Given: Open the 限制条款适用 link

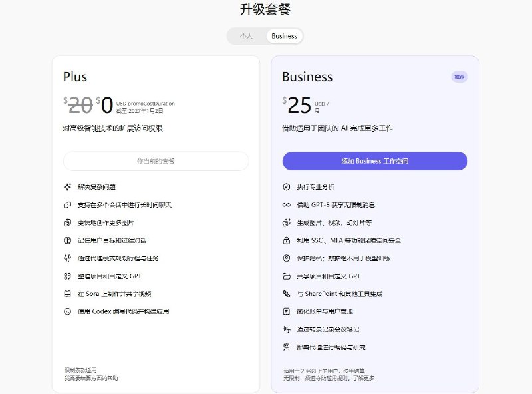Looking at the screenshot, I should (80, 370).
